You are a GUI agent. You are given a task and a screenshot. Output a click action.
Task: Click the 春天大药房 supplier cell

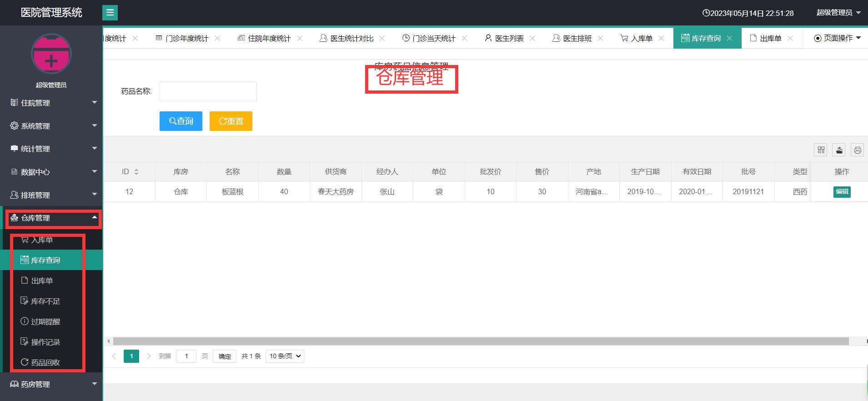pyautogui.click(x=336, y=192)
